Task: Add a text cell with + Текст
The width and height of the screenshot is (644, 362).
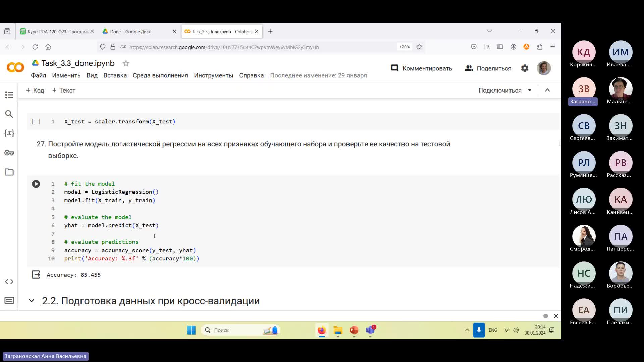Action: tap(64, 90)
